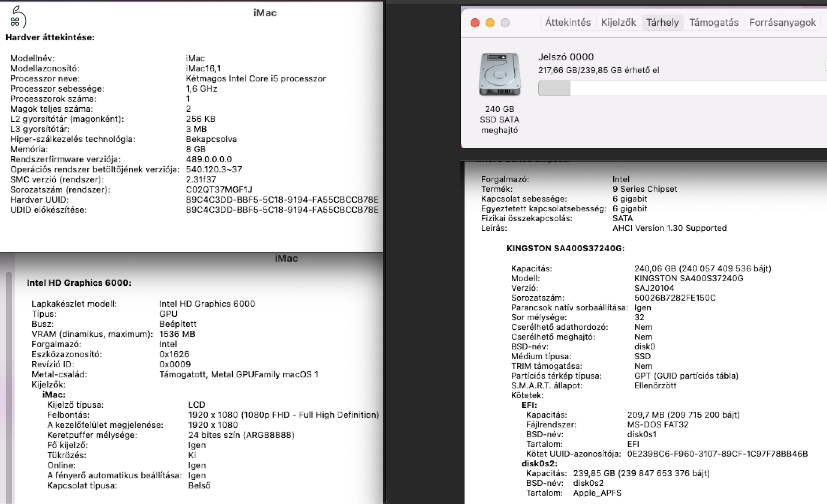Select the Jelszó 0000 volume name

coord(566,57)
